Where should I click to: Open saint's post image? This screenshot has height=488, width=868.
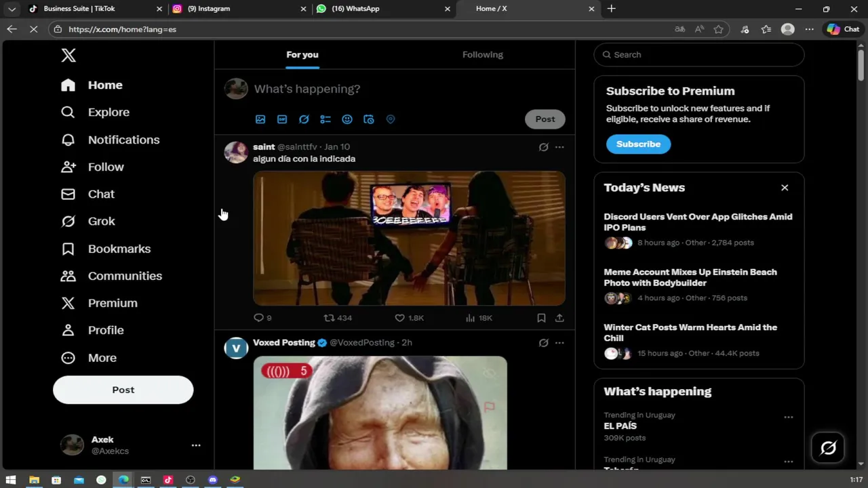[409, 238]
